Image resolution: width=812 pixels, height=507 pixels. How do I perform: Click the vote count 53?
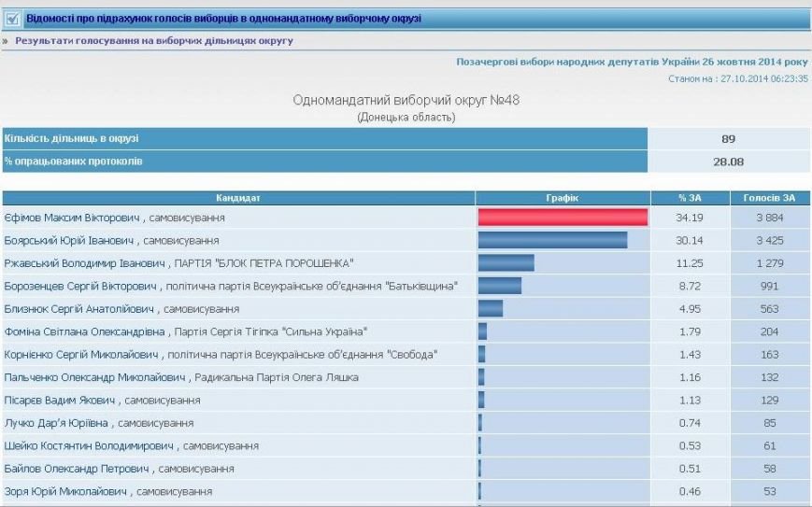[x=770, y=491]
